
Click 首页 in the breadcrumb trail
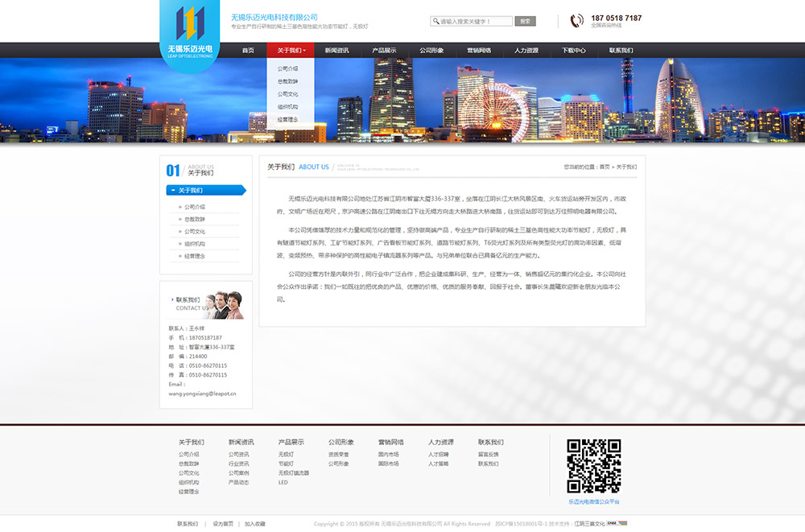[605, 167]
